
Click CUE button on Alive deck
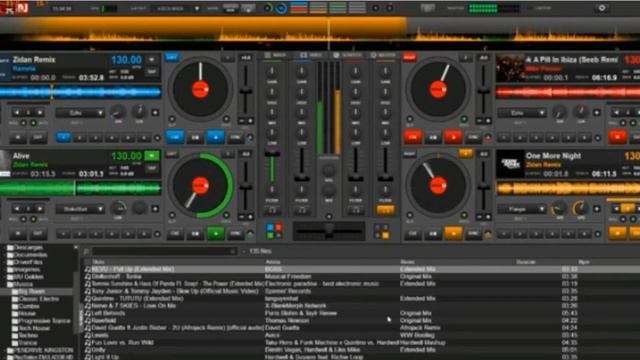(x=175, y=233)
